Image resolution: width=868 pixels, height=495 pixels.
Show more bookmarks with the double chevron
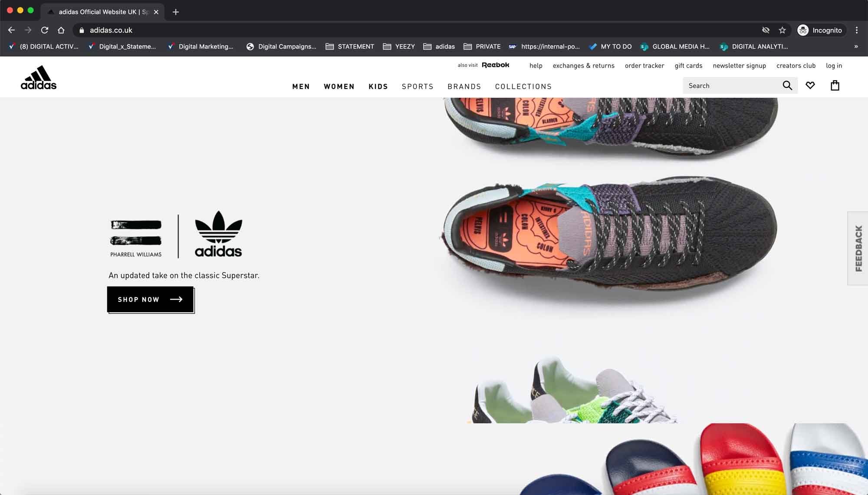[x=856, y=46]
